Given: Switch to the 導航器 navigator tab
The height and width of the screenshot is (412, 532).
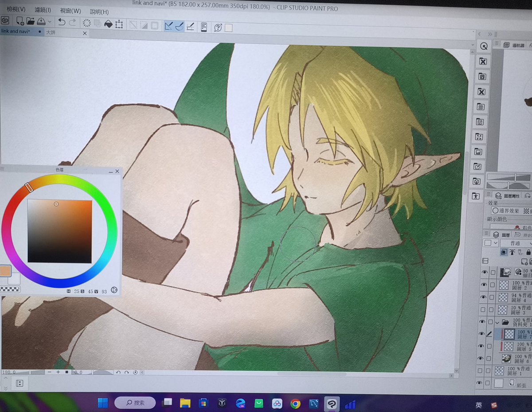Looking at the screenshot, I should coord(515,45).
